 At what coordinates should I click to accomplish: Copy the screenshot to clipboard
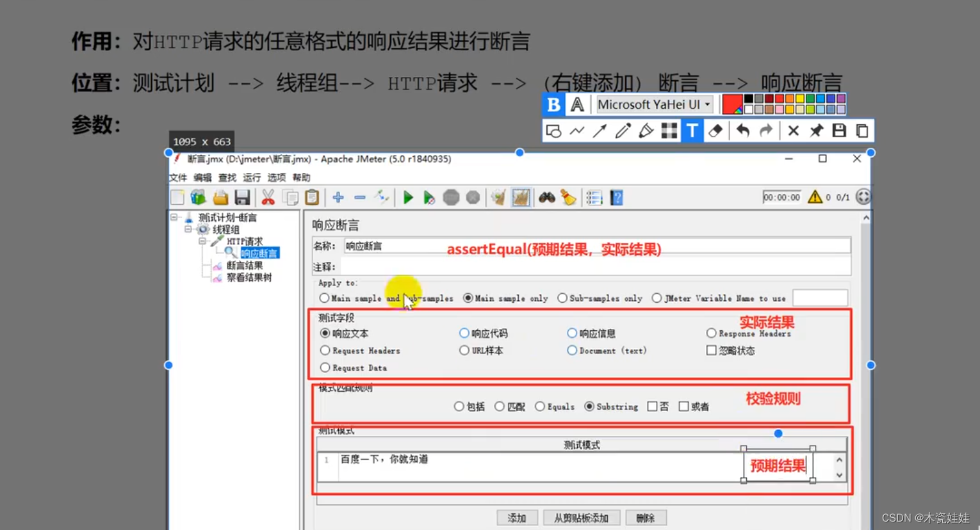(862, 131)
